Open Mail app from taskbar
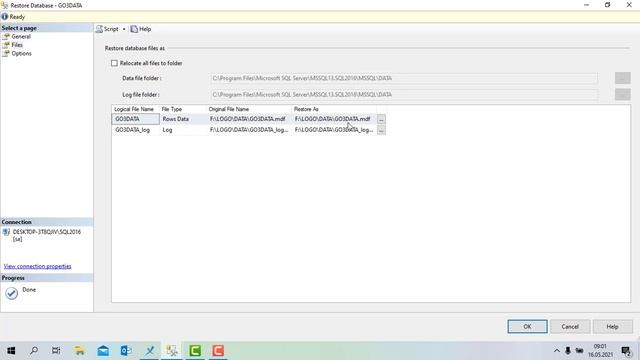This screenshot has height=360, width=640. pos(103,351)
